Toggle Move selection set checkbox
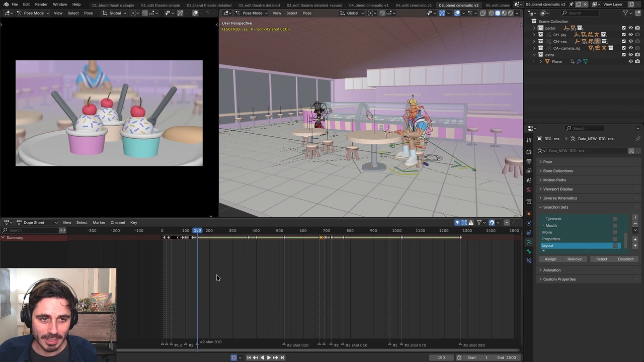644x362 pixels. (x=615, y=232)
